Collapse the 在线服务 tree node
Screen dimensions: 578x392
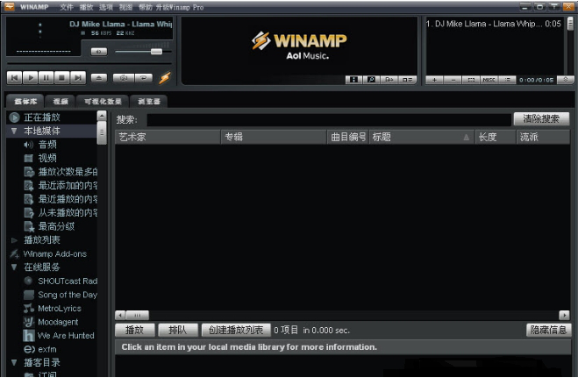[14, 267]
